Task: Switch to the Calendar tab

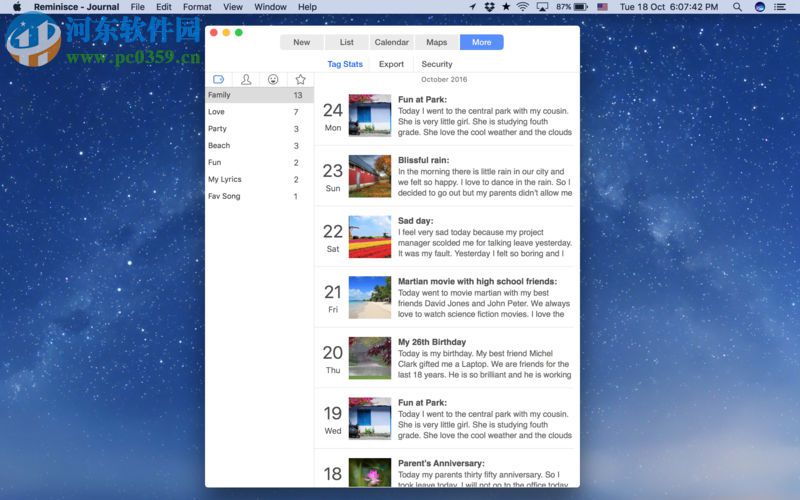Action: pos(391,42)
